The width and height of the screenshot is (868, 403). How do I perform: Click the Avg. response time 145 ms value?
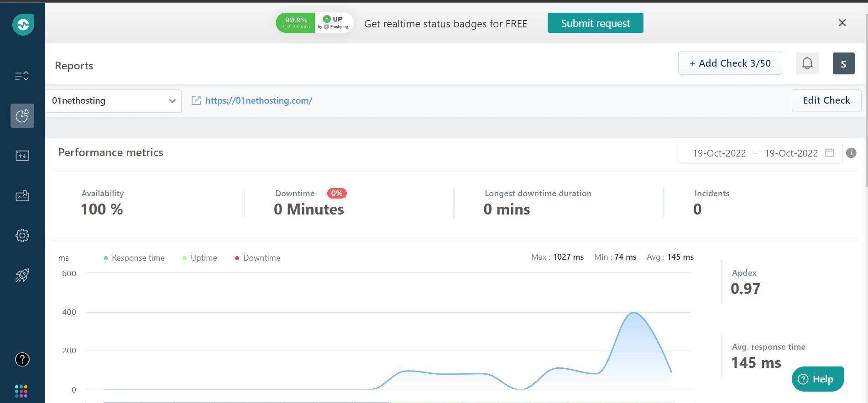pos(756,362)
